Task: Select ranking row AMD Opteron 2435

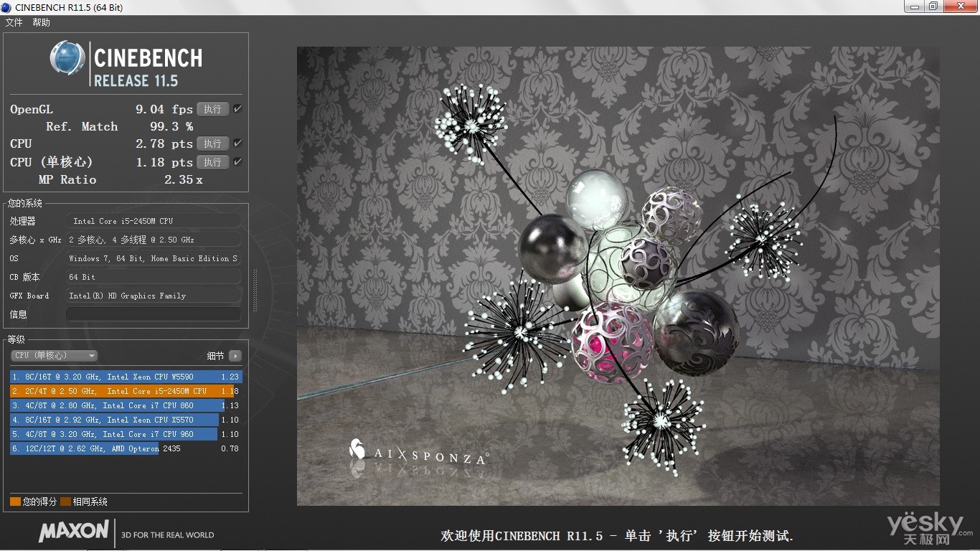Action: (x=126, y=448)
